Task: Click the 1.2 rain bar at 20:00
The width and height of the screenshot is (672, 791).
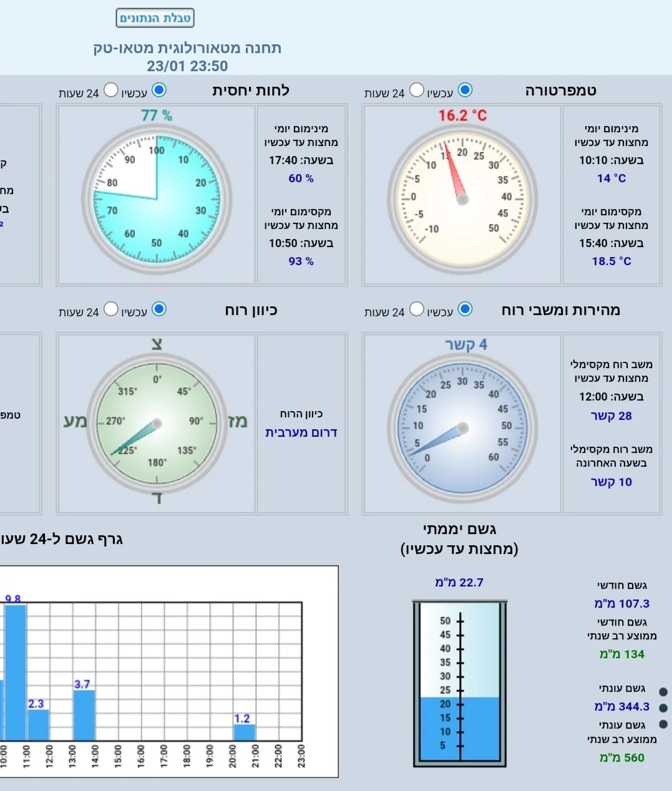Action: (245, 732)
